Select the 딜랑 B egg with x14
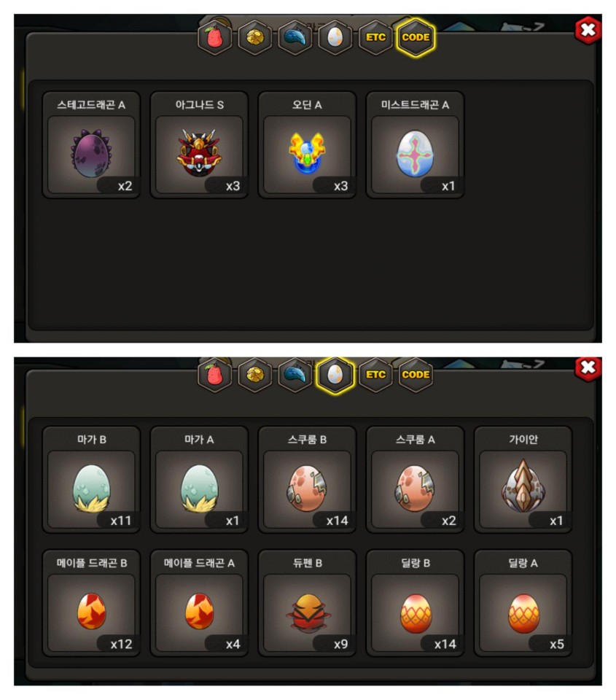The image size is (616, 700). [415, 604]
